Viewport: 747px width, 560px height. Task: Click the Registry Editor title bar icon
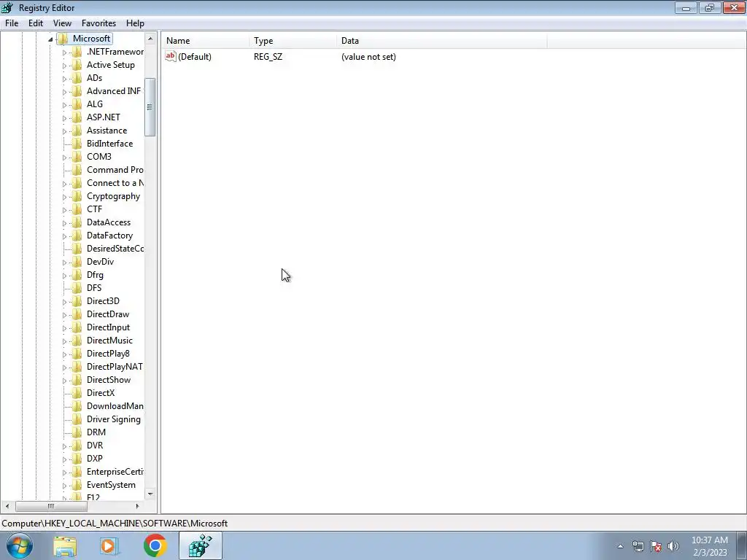7,7
